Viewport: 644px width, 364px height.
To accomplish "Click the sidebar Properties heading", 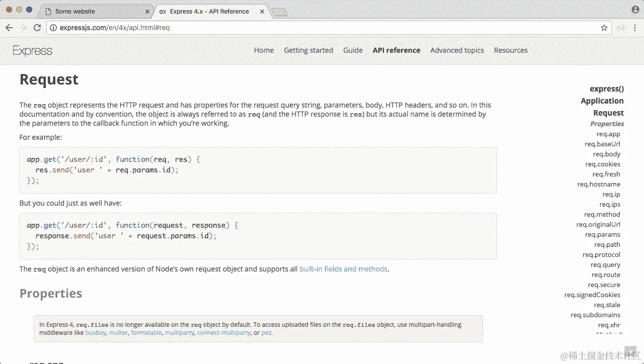I will click(607, 124).
